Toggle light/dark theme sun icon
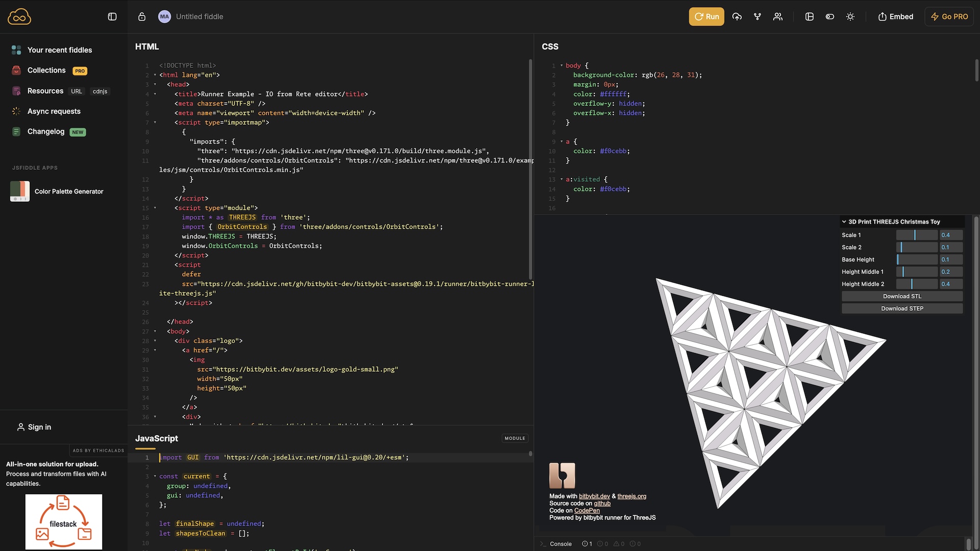The height and width of the screenshot is (551, 980). tap(850, 16)
